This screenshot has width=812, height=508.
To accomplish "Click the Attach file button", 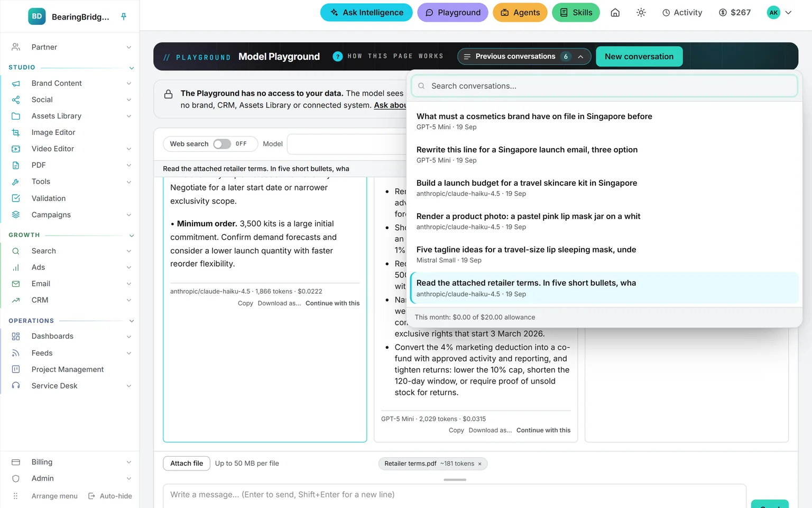I will pyautogui.click(x=187, y=464).
